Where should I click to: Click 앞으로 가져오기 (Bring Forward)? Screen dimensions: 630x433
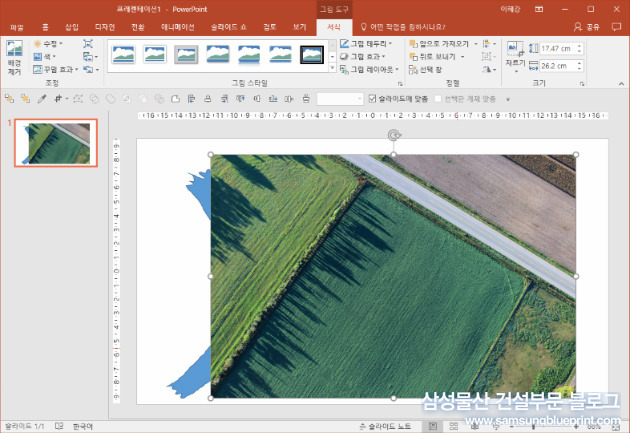[x=439, y=43]
